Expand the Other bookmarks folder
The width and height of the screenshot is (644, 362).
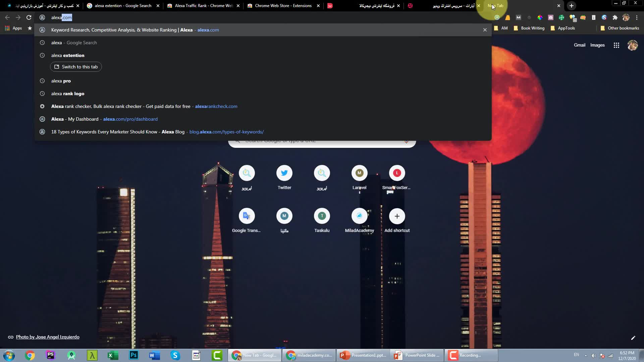[620, 28]
